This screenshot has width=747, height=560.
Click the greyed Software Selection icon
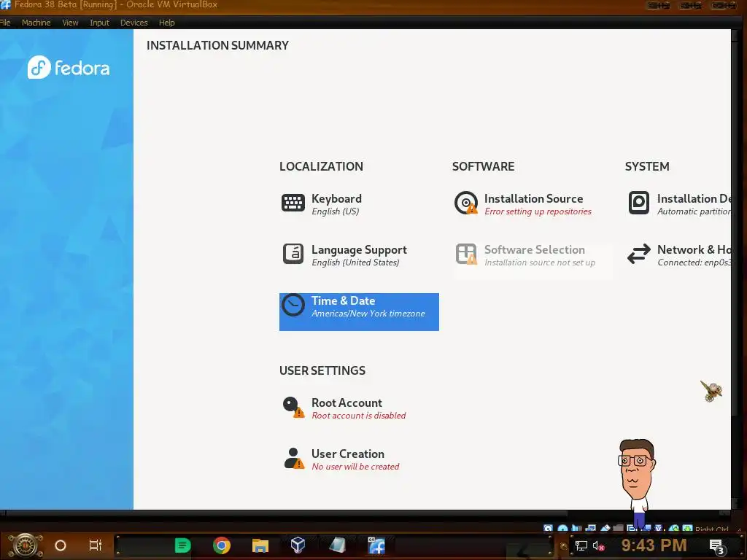coord(466,254)
